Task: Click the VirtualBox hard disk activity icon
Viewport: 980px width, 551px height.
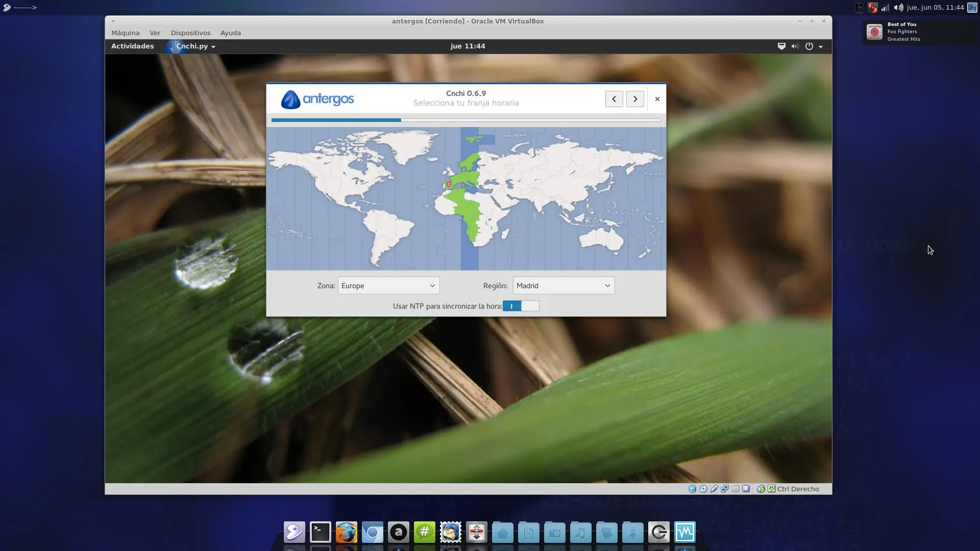Action: point(692,489)
